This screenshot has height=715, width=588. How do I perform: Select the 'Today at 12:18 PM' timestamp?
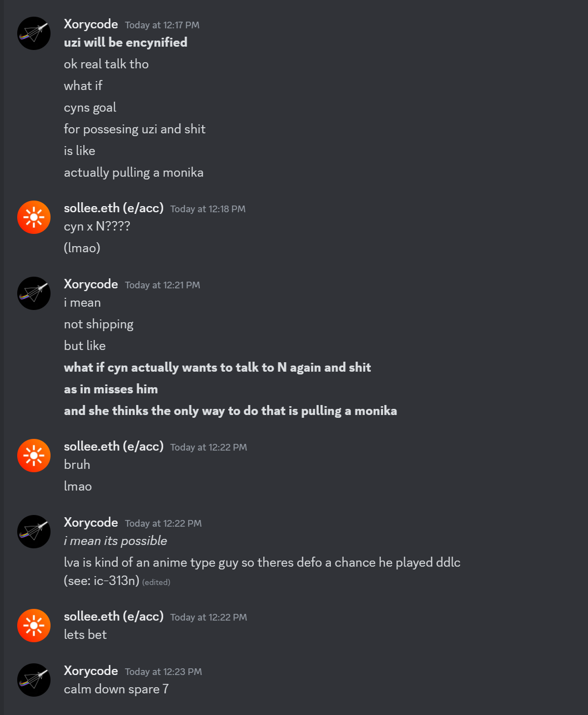(x=208, y=209)
